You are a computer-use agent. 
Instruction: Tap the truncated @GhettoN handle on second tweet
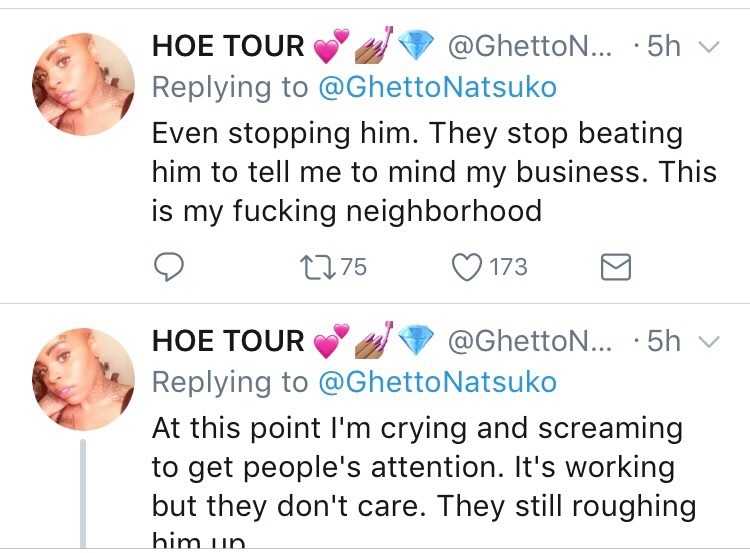[531, 341]
